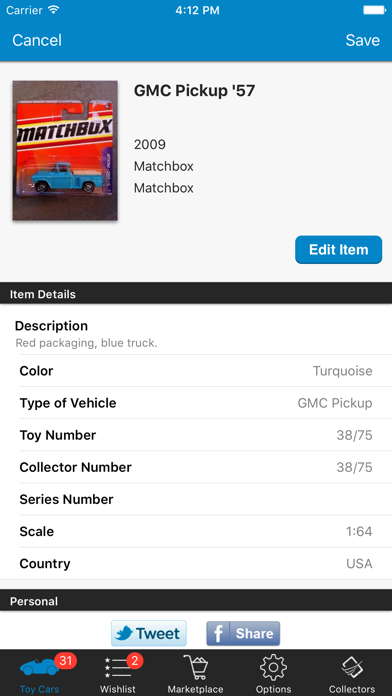This screenshot has height=696, width=392.
Task: Tap the Twitter Tweet button
Action: (149, 633)
